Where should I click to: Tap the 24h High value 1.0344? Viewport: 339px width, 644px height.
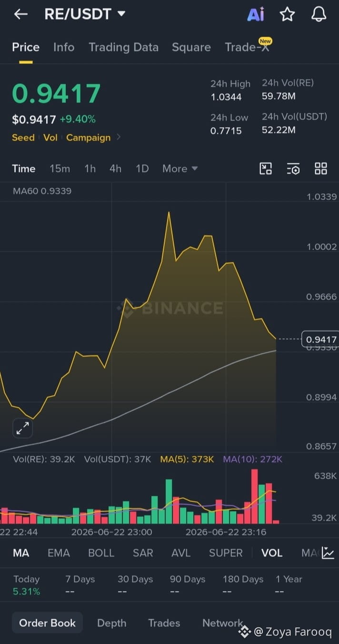tap(226, 97)
